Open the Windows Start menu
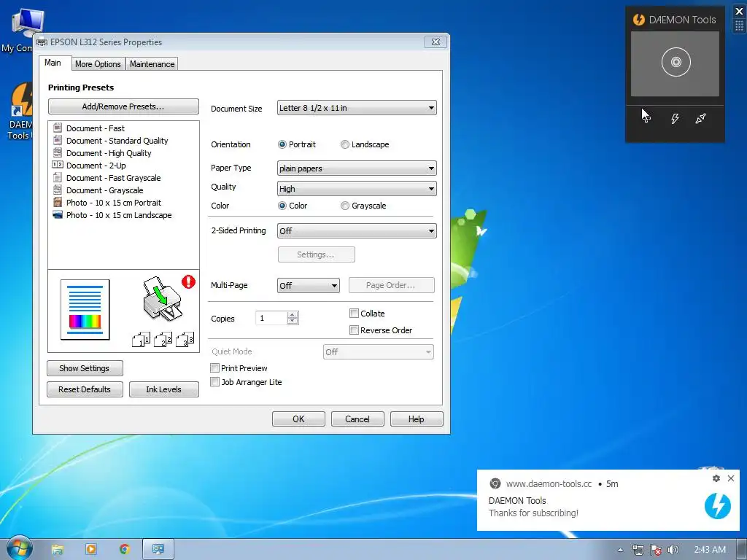This screenshot has height=560, width=747. coord(19,548)
